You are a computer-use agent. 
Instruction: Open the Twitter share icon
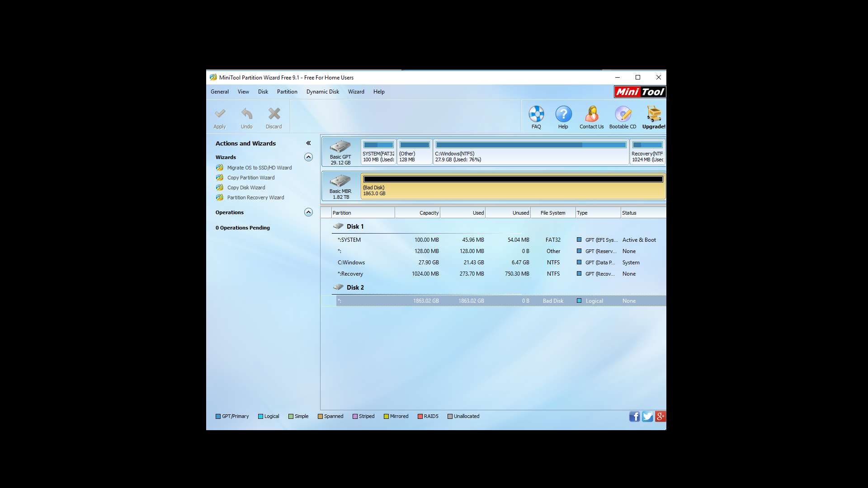(x=647, y=417)
